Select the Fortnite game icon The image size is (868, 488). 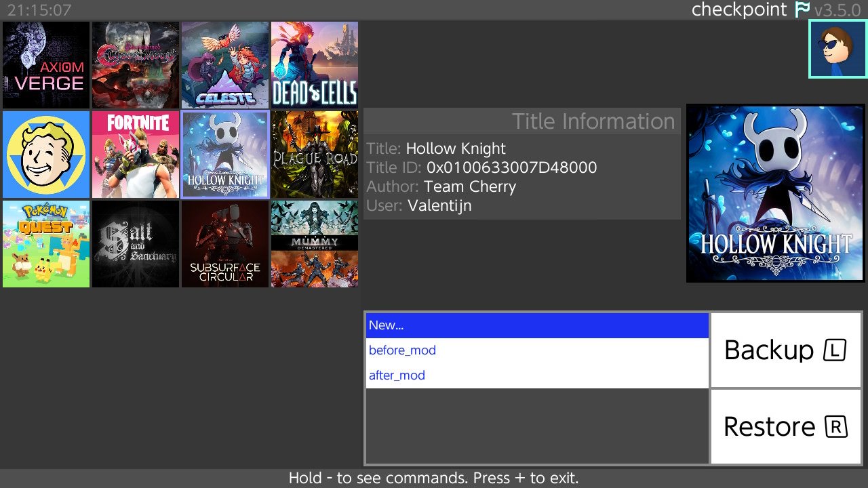pyautogui.click(x=136, y=155)
